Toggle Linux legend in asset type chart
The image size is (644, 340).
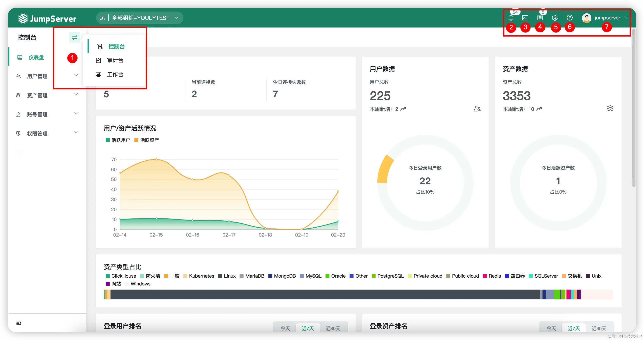[x=227, y=276]
